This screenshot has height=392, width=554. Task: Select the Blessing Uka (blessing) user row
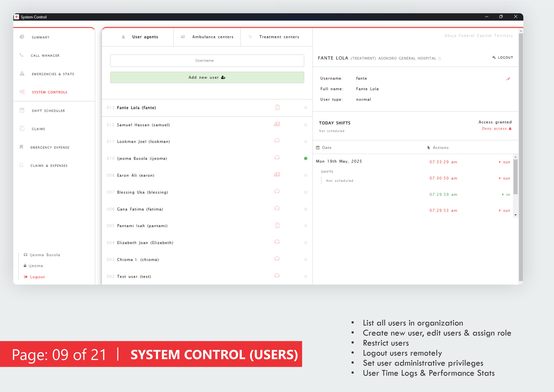tap(207, 192)
